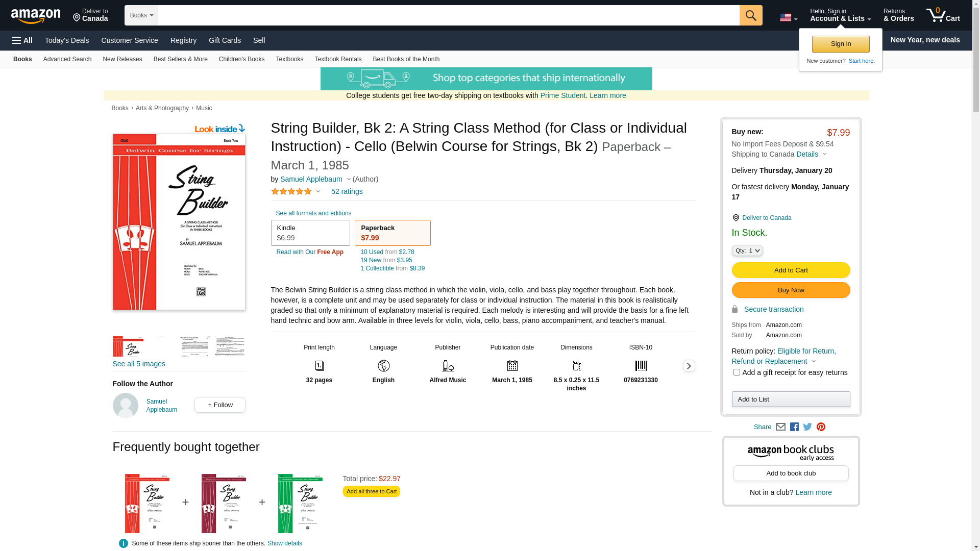Share on Pinterest icon

click(821, 427)
